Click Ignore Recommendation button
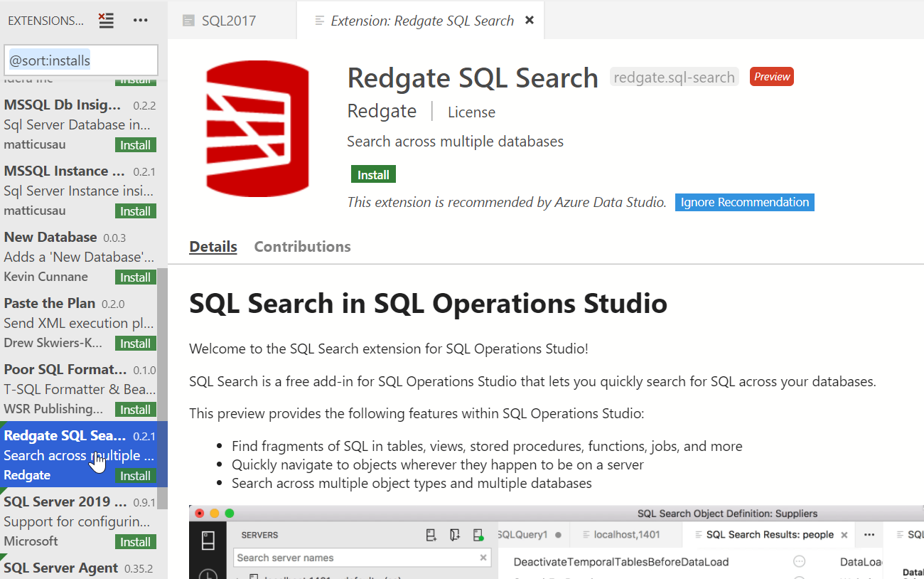This screenshot has width=924, height=579. click(x=744, y=203)
